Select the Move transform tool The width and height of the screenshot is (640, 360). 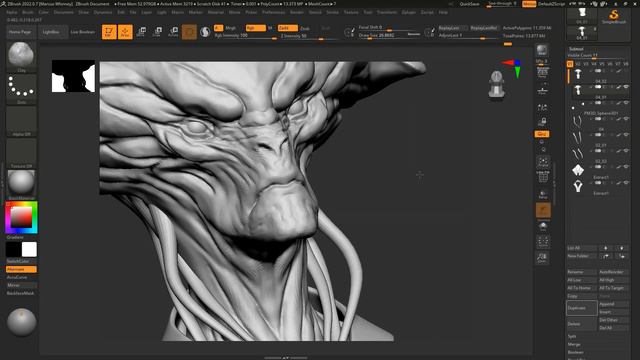click(141, 31)
